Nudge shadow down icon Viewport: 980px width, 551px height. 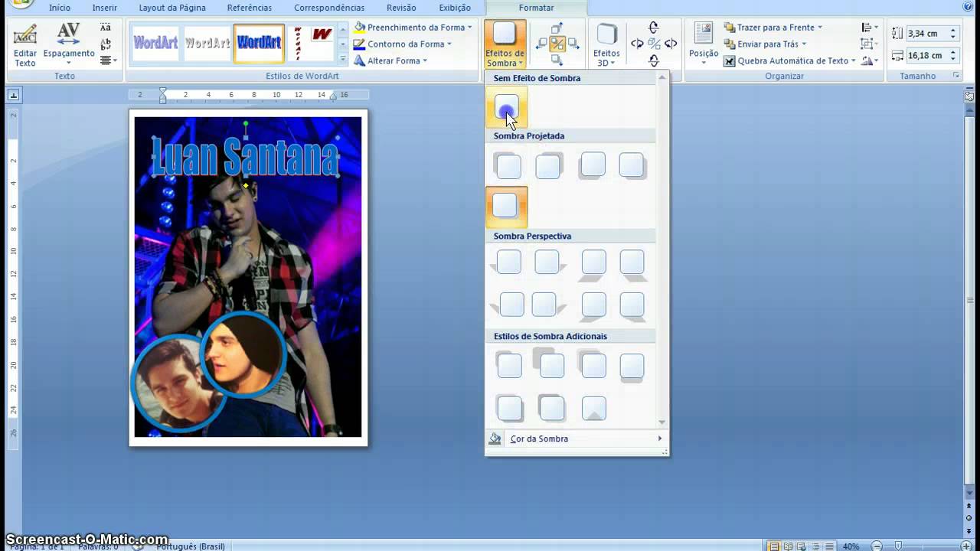[557, 60]
